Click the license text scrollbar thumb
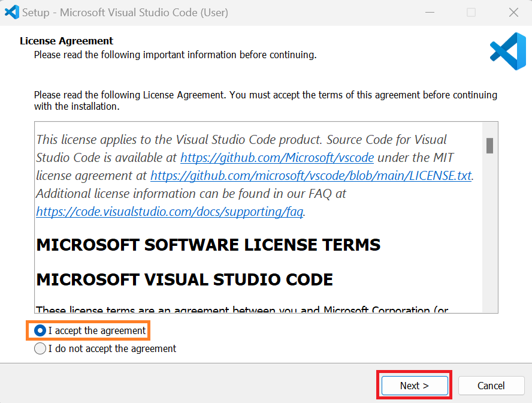532x403 pixels. (489, 146)
